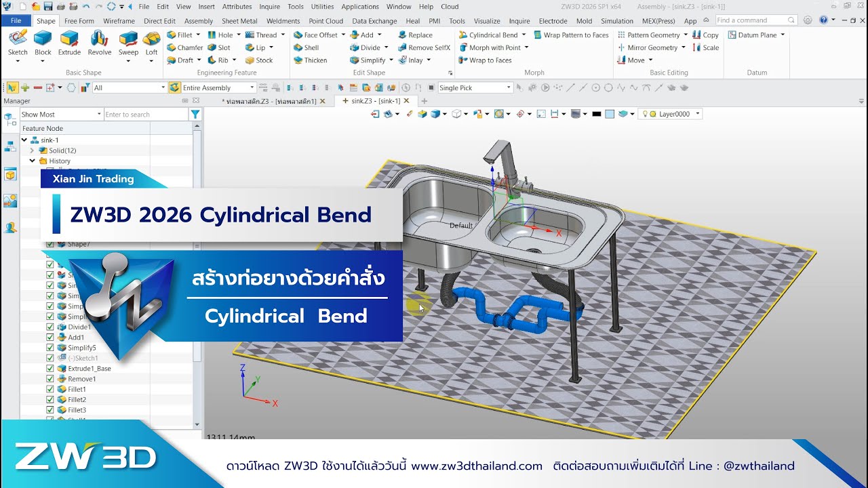Screen dimensions: 868x488
Task: Open the Utilities menu
Action: tap(322, 7)
